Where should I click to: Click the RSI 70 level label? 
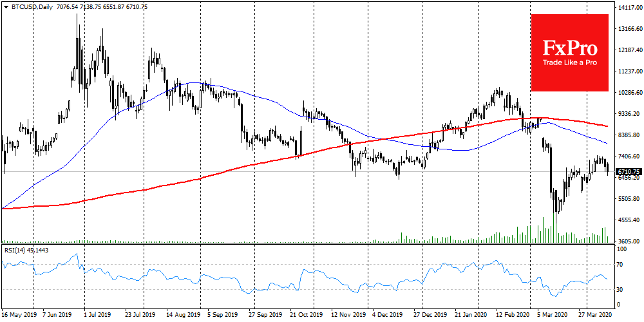[x=620, y=265]
